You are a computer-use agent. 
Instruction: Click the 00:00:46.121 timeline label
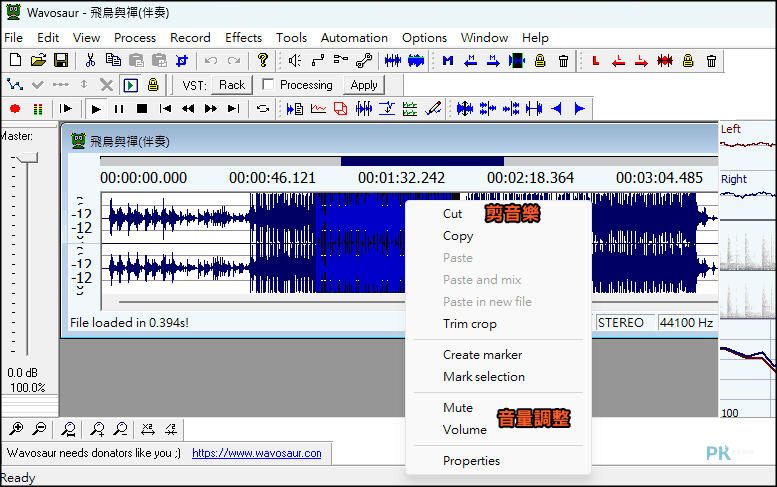coord(272,178)
